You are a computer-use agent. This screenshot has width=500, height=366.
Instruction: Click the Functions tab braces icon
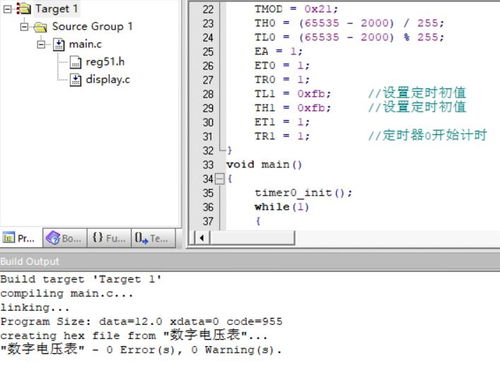tap(98, 238)
